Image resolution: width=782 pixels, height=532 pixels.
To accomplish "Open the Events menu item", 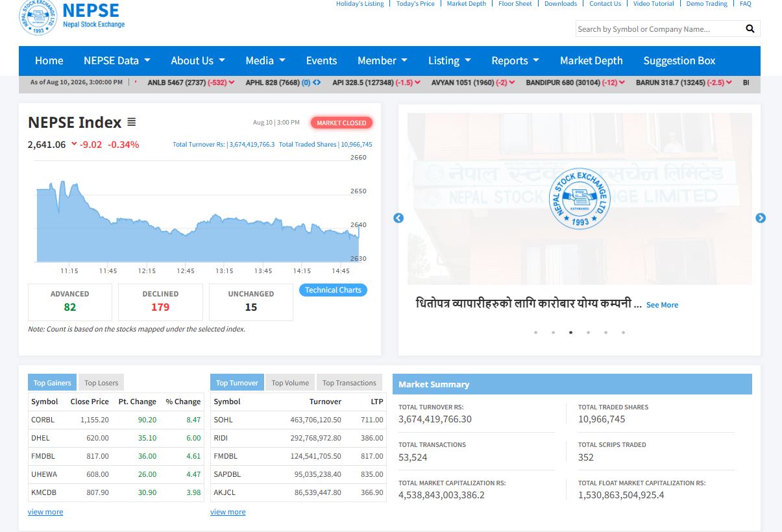I will pos(321,60).
